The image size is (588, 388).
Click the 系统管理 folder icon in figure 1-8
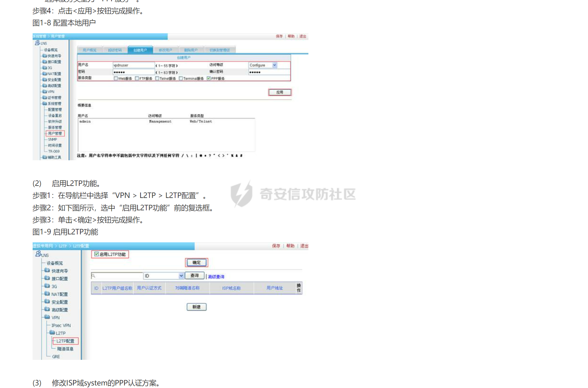pyautogui.click(x=45, y=104)
